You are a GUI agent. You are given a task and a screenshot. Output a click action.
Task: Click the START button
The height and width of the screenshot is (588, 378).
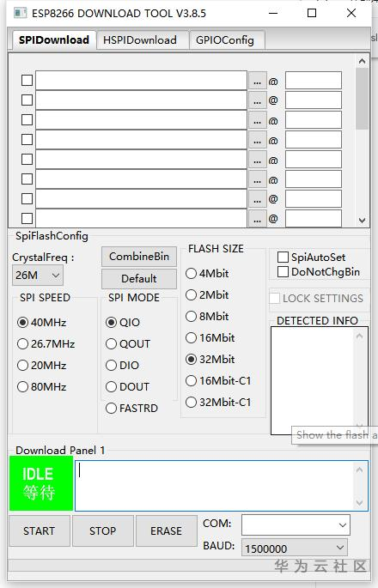(x=40, y=530)
